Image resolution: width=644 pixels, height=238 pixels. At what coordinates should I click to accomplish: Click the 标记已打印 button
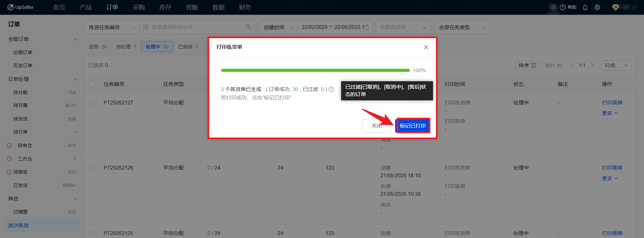pyautogui.click(x=413, y=126)
